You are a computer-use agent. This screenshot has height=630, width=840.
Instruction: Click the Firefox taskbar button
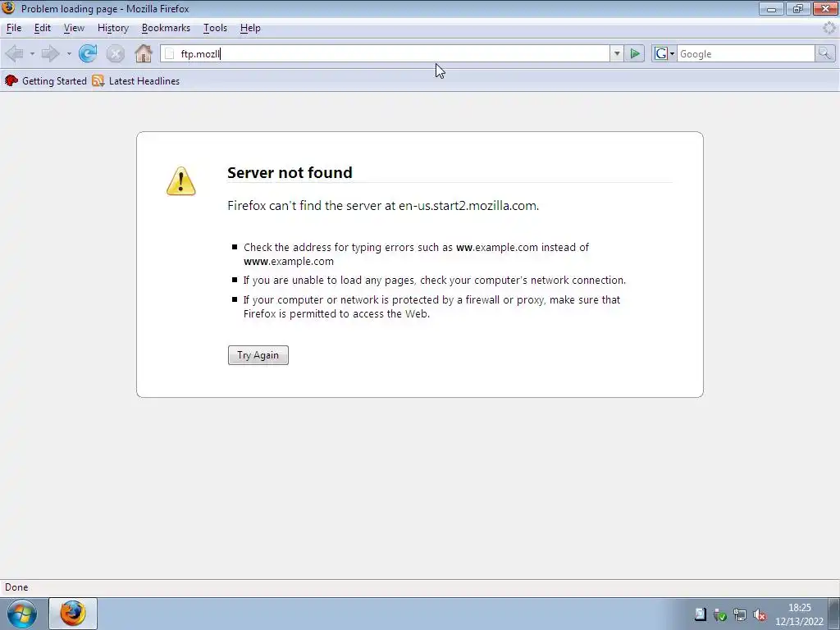[73, 614]
